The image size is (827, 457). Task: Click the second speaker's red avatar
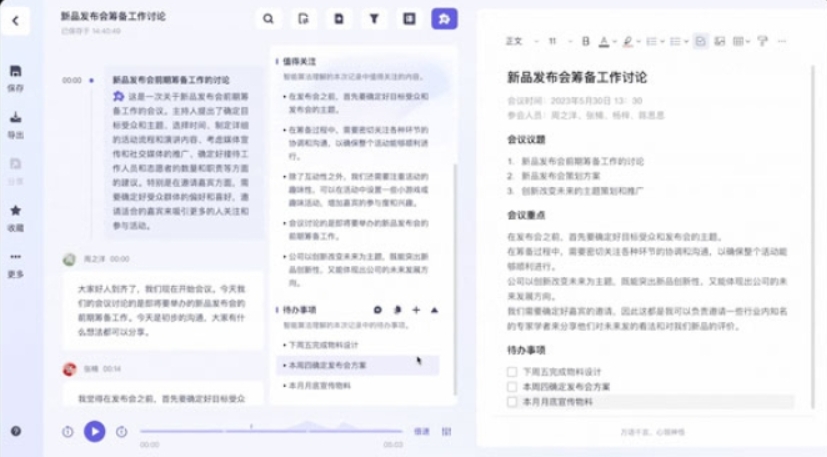pos(69,369)
